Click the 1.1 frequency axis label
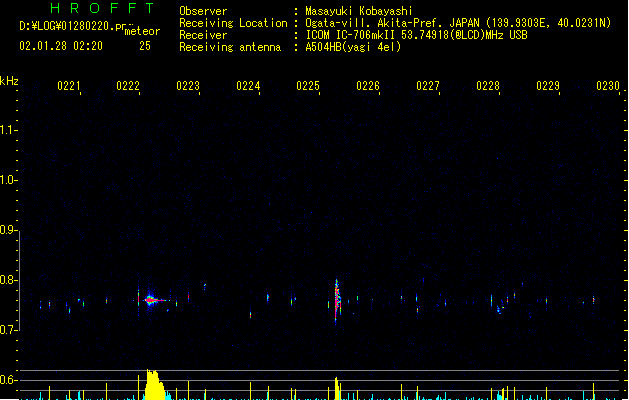Screen dimensions: 629x400 coord(7,130)
